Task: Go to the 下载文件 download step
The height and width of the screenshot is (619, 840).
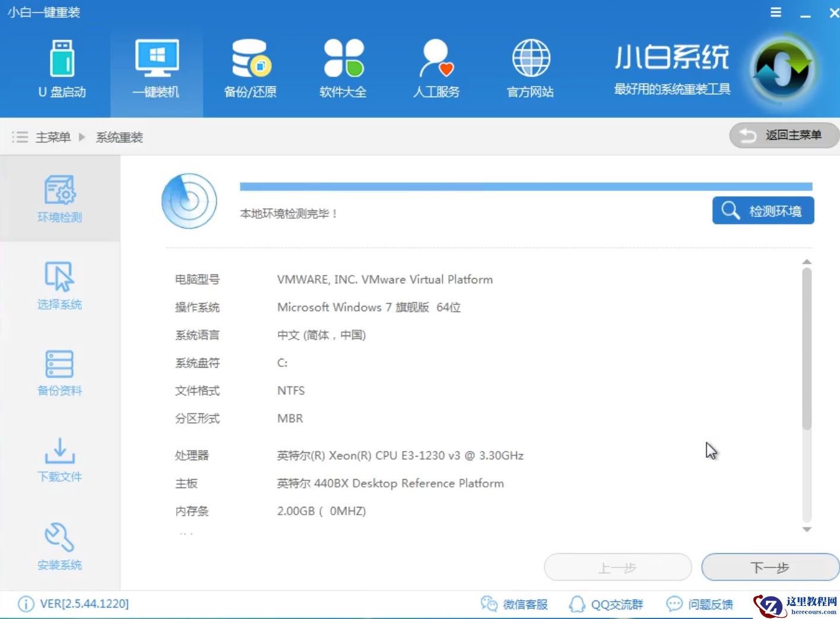Action: (59, 460)
